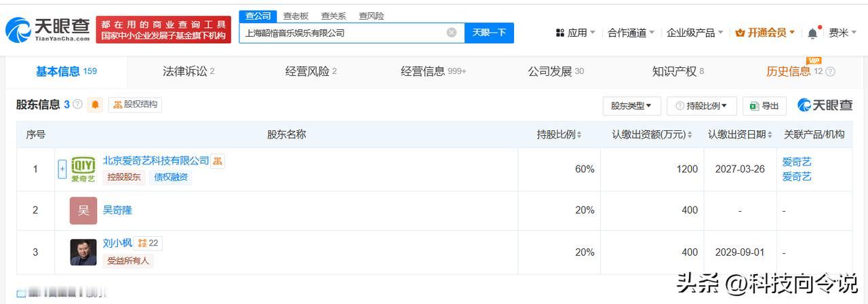The image size is (868, 304).
Task: Open the 刘小枫 shareholder link
Action: 117,243
